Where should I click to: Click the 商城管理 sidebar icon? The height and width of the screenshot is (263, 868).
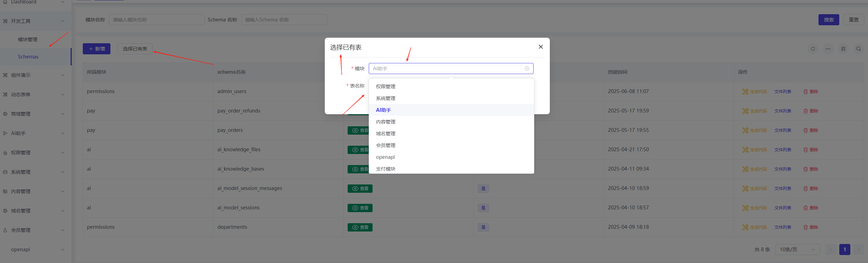pos(5,114)
